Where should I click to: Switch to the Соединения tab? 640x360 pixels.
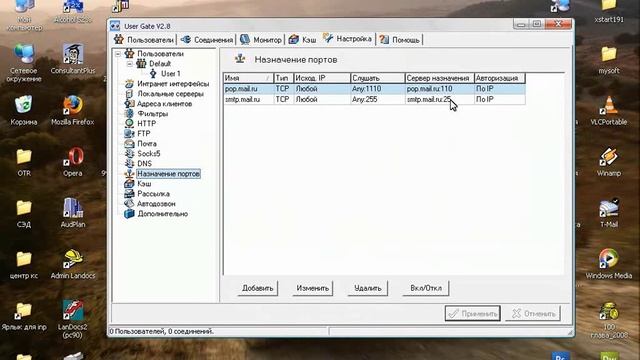point(207,40)
